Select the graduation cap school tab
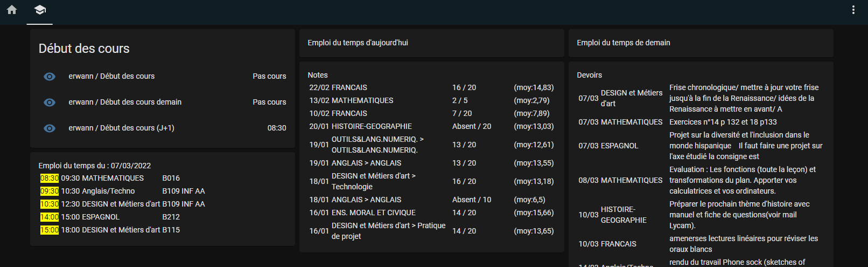The width and height of the screenshot is (868, 267). point(40,10)
